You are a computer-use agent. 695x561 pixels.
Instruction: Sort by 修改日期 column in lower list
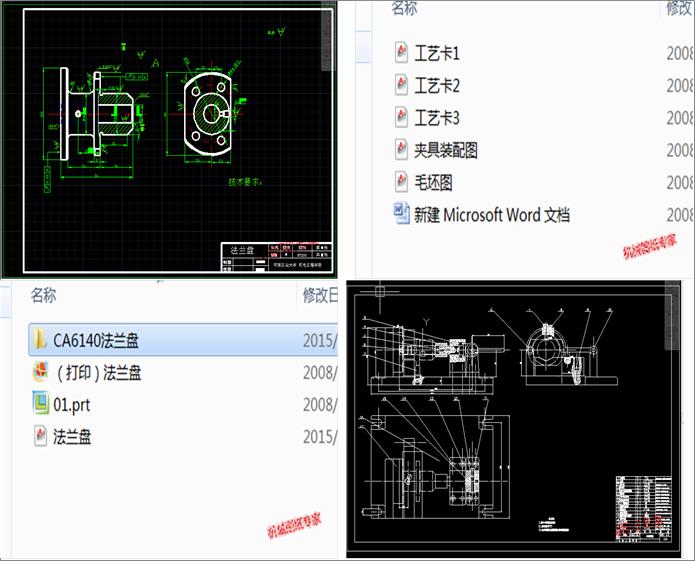[x=320, y=295]
